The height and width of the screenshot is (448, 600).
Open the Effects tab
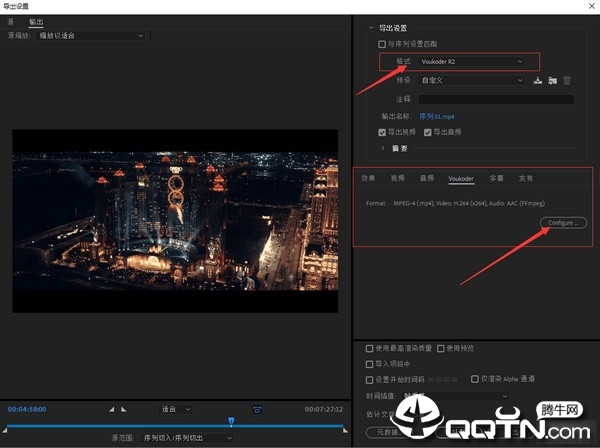pyautogui.click(x=368, y=178)
